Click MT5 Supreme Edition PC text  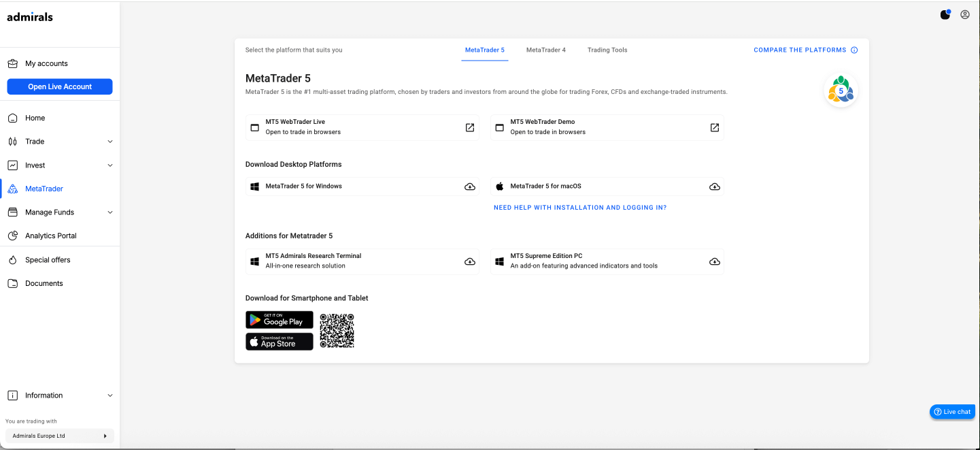tap(547, 256)
